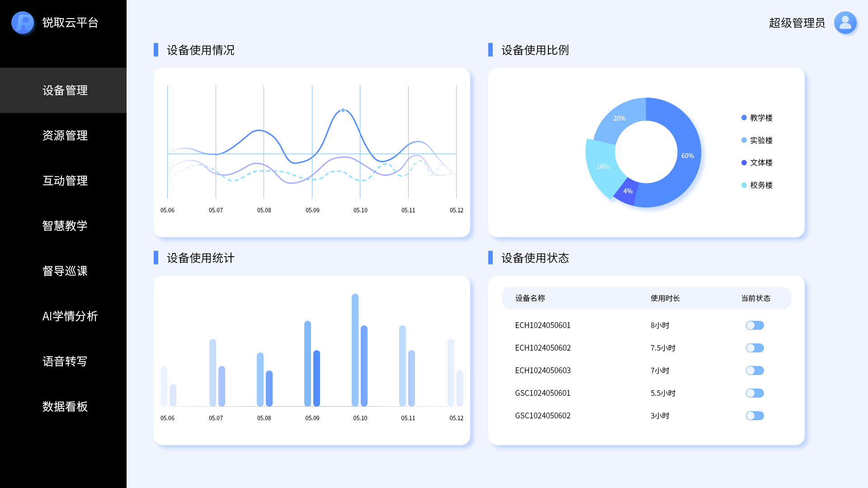Go to 互动管理 in sidebar
This screenshot has height=488, width=868.
click(x=65, y=181)
